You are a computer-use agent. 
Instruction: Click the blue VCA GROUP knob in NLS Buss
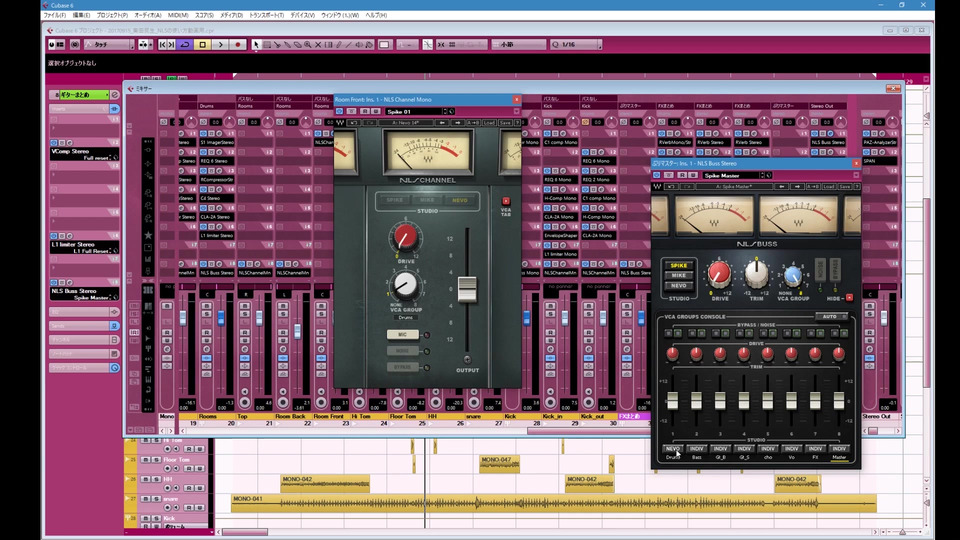[x=793, y=276]
